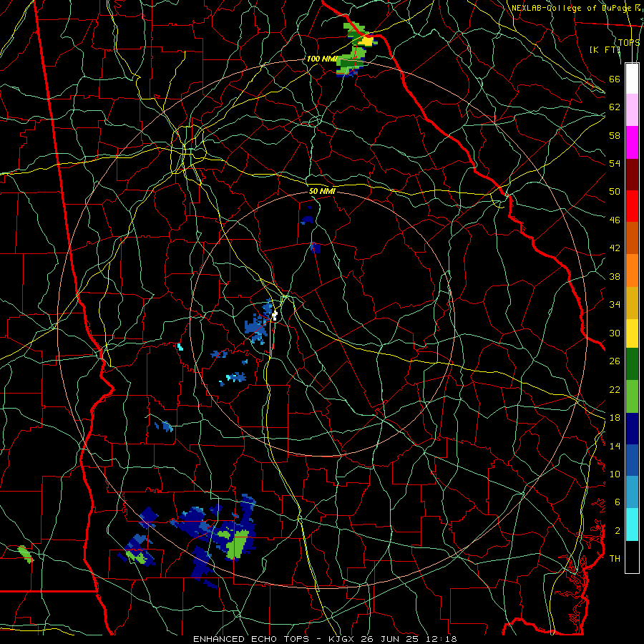Viewport: 644px width, 644px height.
Task: Click the K FT units label
Action: pos(605,49)
